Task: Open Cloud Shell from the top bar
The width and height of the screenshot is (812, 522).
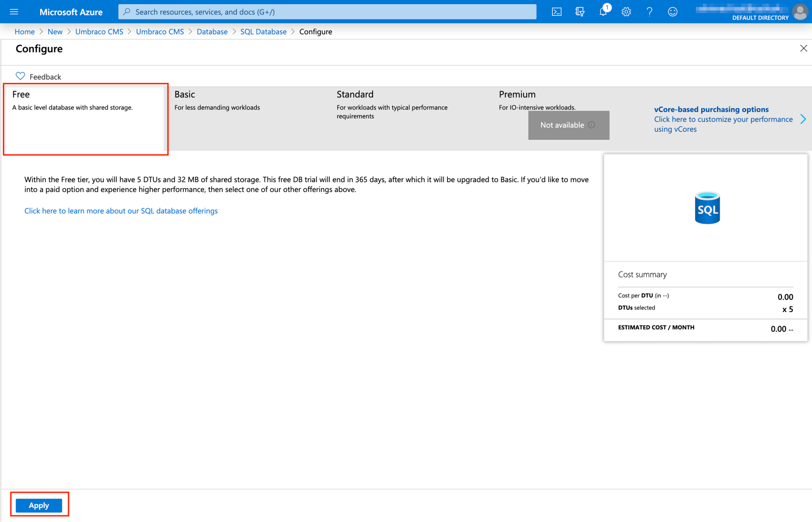Action: pos(557,12)
